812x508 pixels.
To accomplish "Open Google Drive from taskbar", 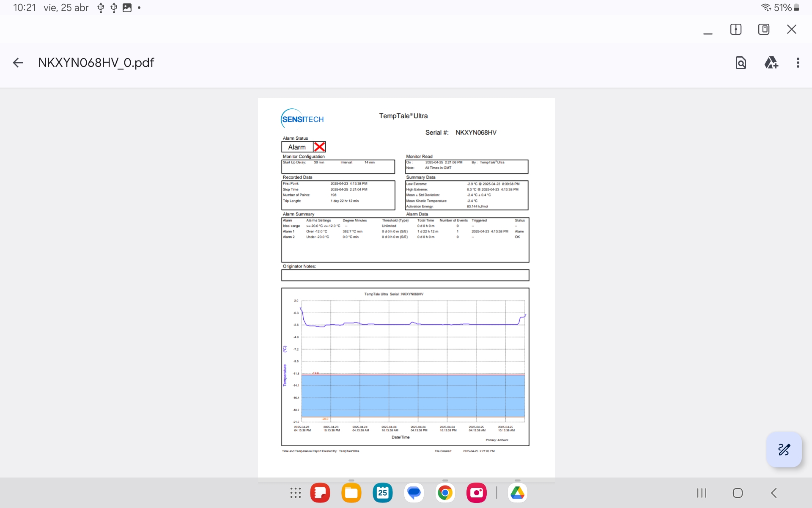I will coord(517,493).
